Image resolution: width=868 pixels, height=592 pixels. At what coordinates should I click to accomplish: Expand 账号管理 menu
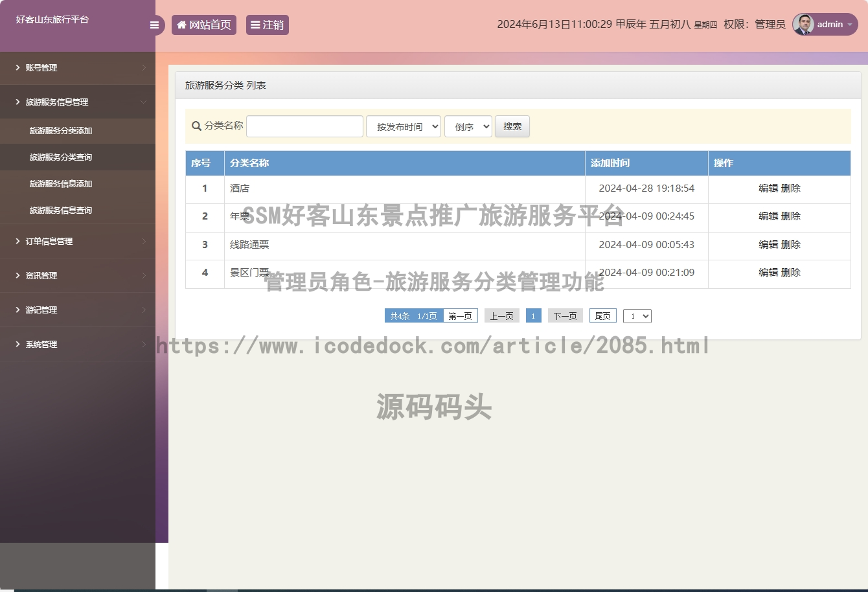tap(78, 68)
